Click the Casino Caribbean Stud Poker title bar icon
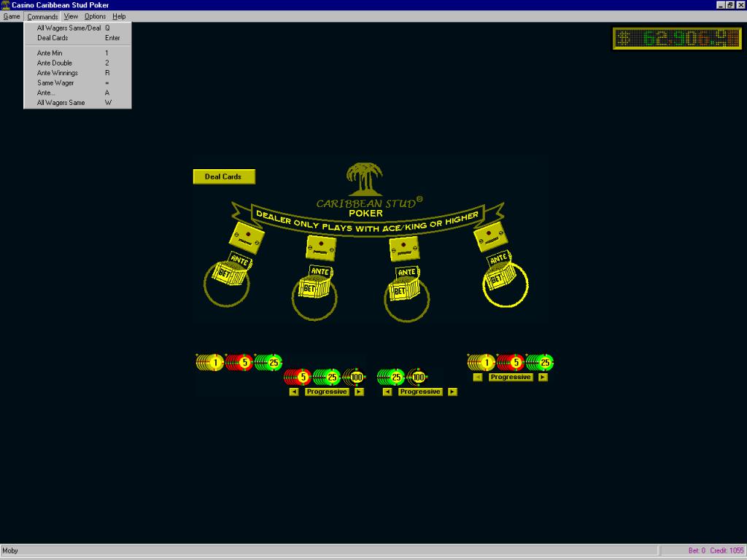The image size is (747, 560). [5, 5]
